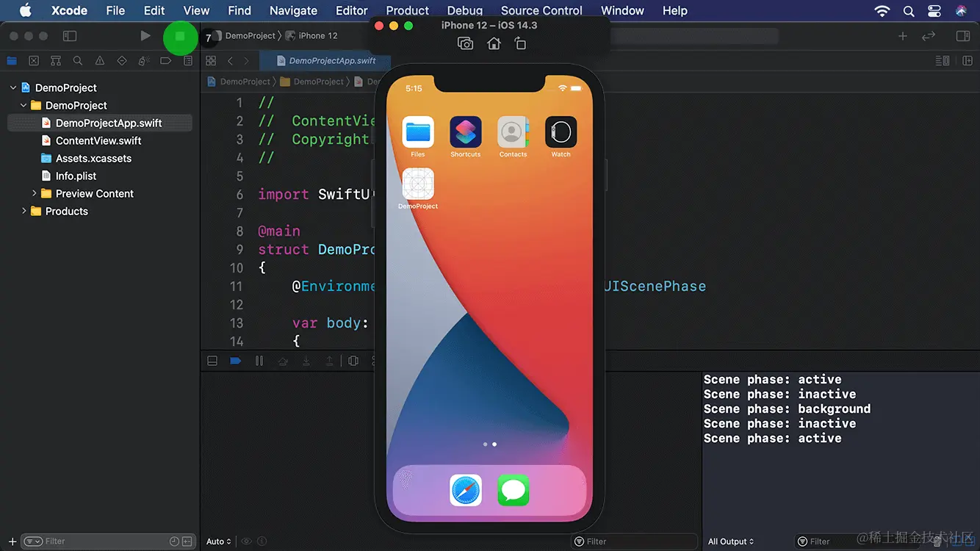Open the Debug View Hierarchy button

click(x=353, y=361)
